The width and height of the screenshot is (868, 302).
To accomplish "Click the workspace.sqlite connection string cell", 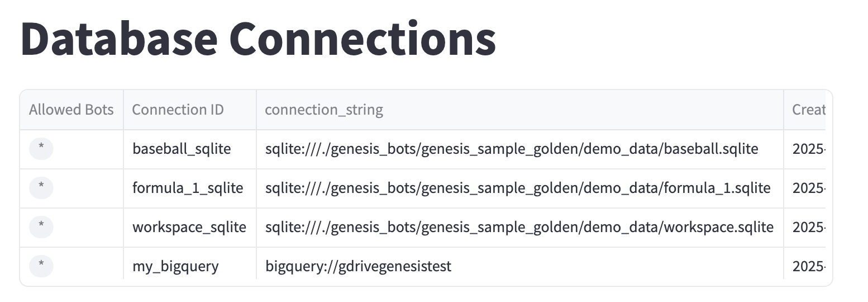I will (x=519, y=227).
